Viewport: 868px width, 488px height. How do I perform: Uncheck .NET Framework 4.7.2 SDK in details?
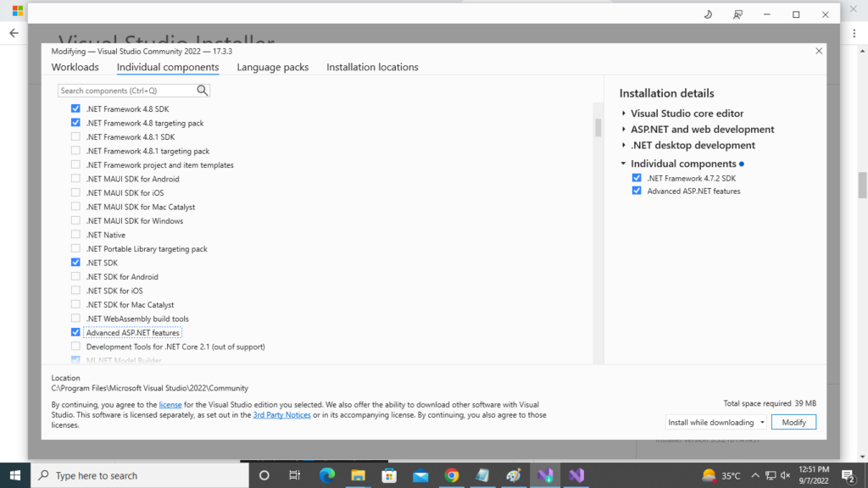coord(637,177)
